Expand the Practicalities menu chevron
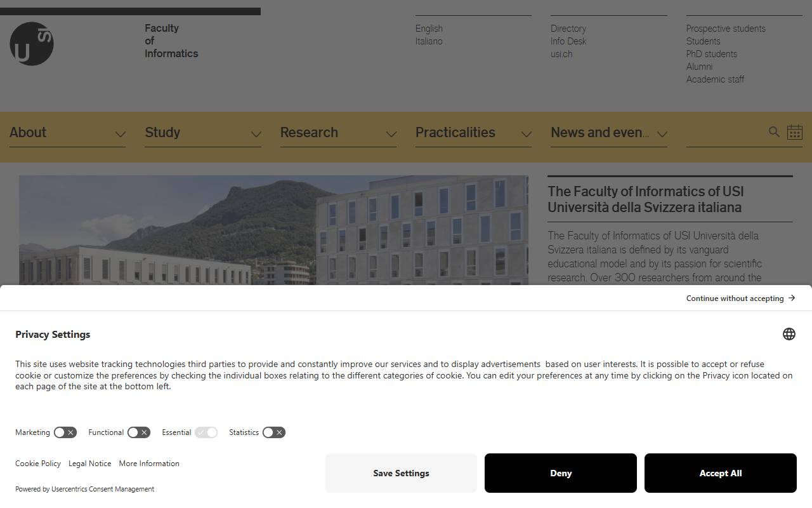The image size is (812, 508). click(x=527, y=134)
